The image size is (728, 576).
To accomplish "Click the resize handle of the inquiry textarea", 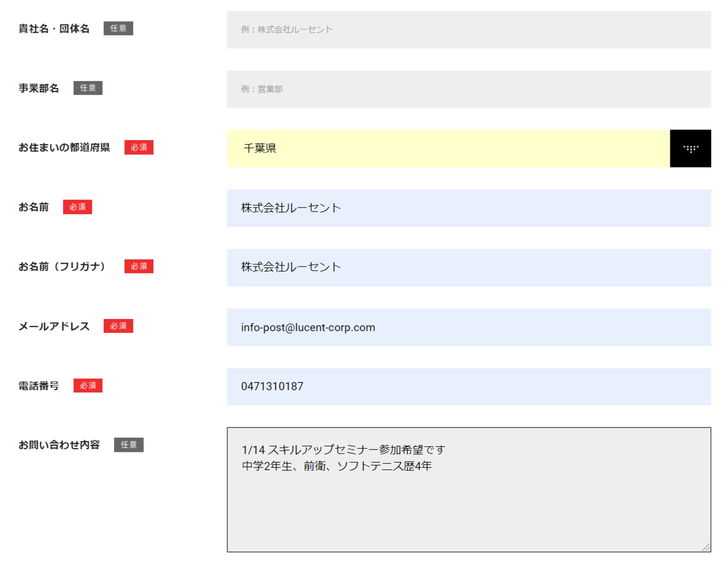I will [x=706, y=547].
